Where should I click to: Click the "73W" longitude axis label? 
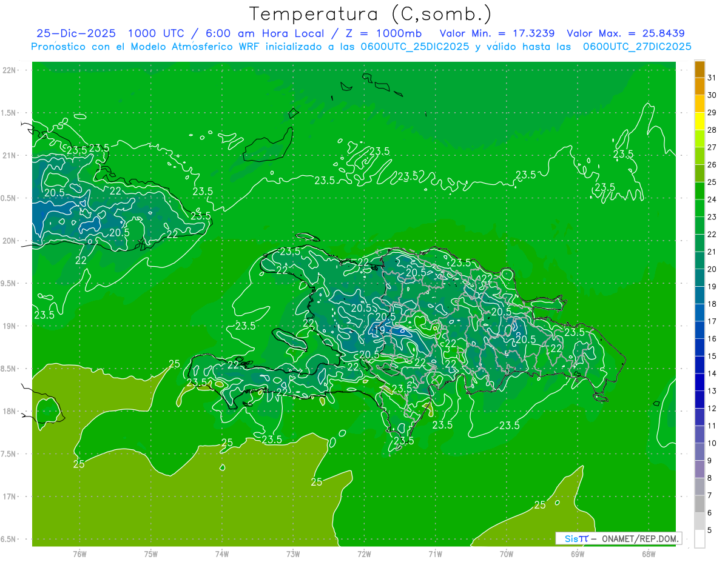pos(293,554)
